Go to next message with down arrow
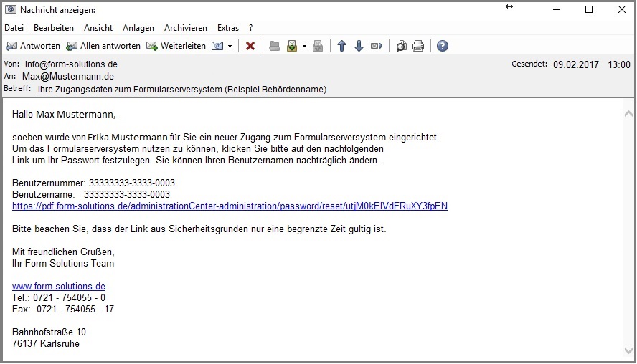Screen dimensions: 637x364 coord(359,46)
